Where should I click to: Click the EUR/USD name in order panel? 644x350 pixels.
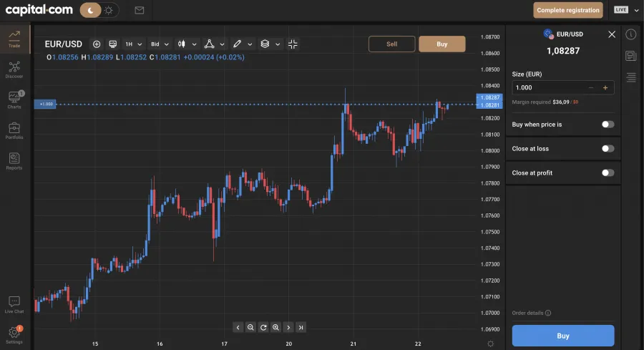tap(570, 34)
